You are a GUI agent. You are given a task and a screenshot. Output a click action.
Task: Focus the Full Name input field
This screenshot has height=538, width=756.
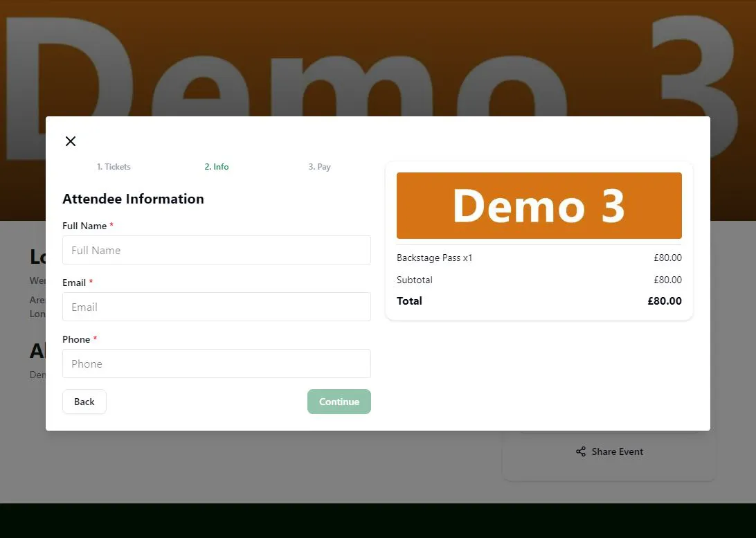[x=217, y=250]
